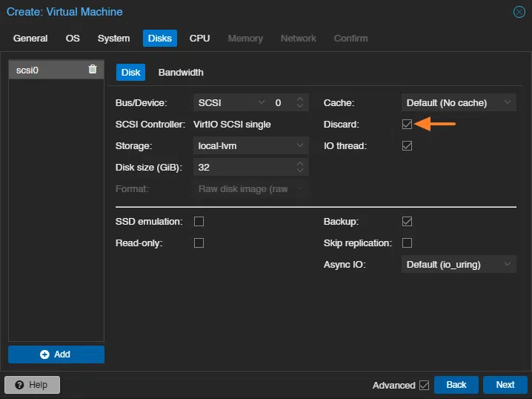
Task: Enable Skip replication
Action: [407, 243]
